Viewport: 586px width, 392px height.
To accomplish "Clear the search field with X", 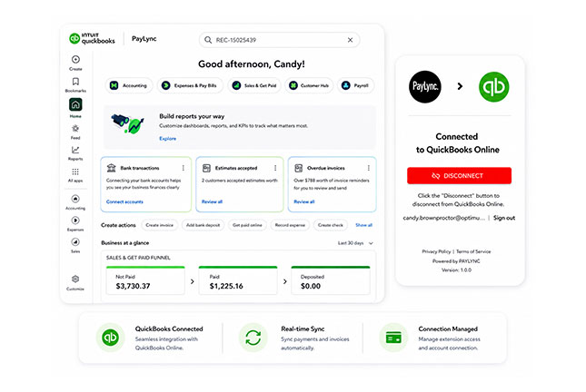I will [350, 40].
